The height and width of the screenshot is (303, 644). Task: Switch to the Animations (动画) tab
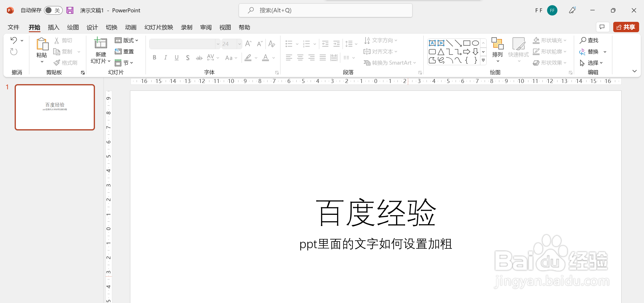pyautogui.click(x=131, y=27)
